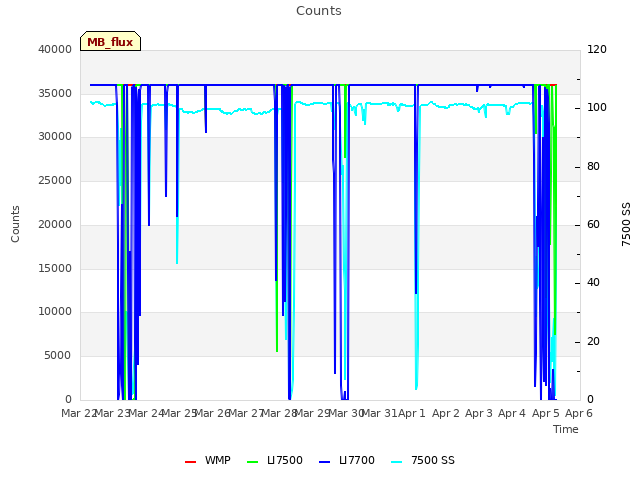Click the Mar 22 date label
The image size is (640, 480).
pyautogui.click(x=79, y=413)
